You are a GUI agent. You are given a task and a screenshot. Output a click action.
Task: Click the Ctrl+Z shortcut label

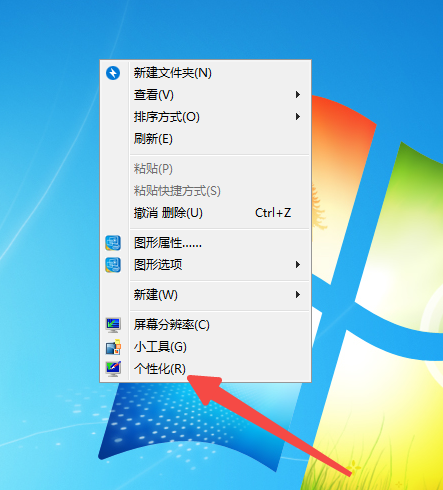[x=273, y=213]
